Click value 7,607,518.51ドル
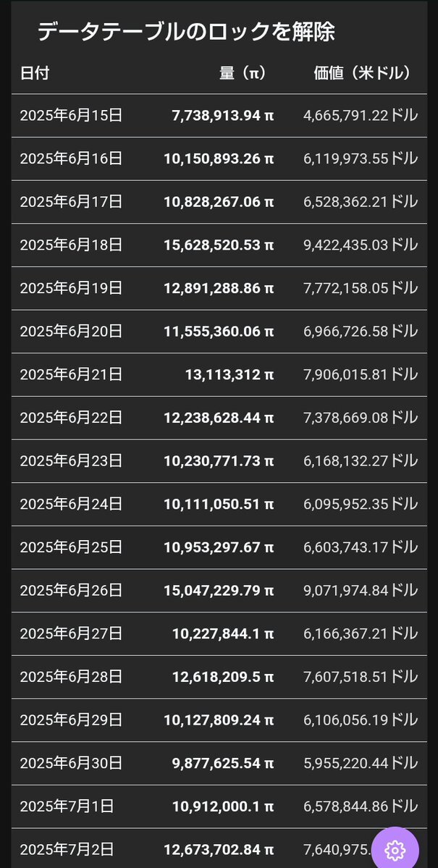This screenshot has height=868, width=438. pos(361,677)
